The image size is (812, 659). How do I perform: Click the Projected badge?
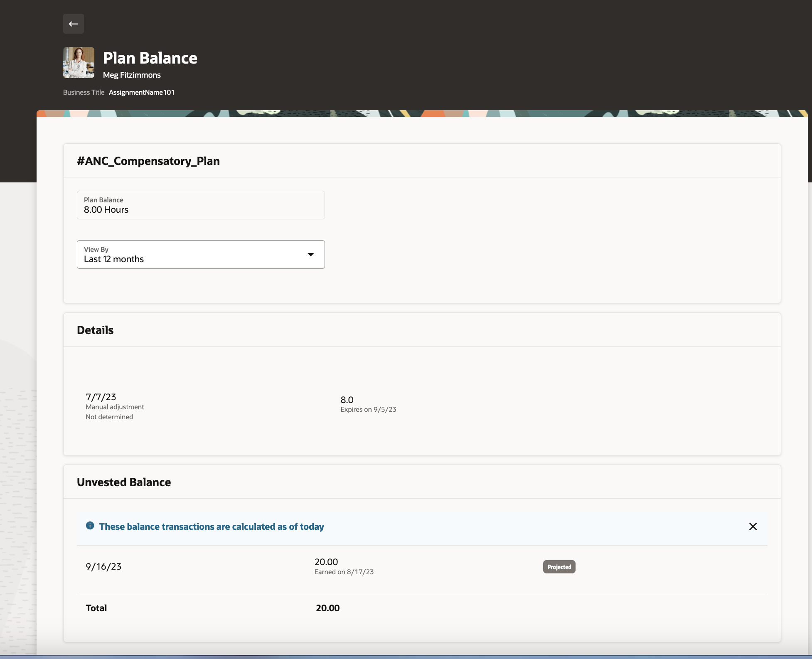click(559, 567)
